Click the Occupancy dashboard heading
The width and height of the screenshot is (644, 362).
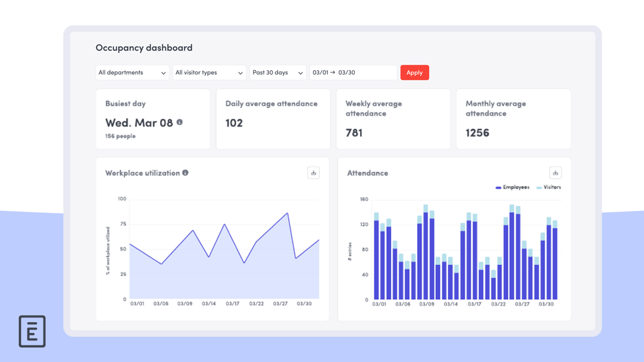(144, 48)
